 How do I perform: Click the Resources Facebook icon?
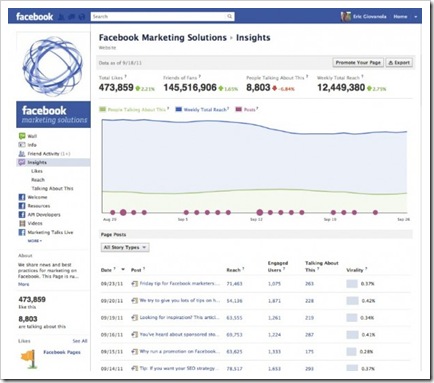pyautogui.click(x=22, y=206)
